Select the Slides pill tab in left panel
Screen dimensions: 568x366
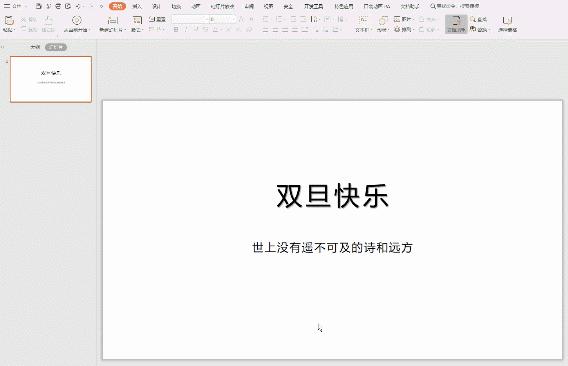pyautogui.click(x=56, y=47)
